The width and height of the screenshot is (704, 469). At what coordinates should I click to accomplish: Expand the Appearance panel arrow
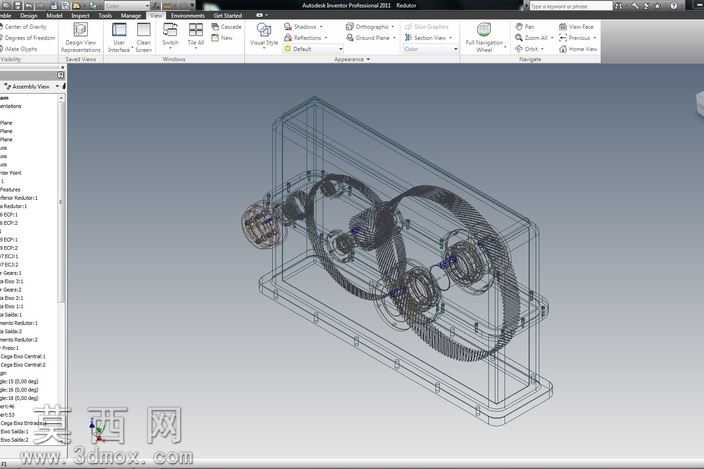pos(368,59)
